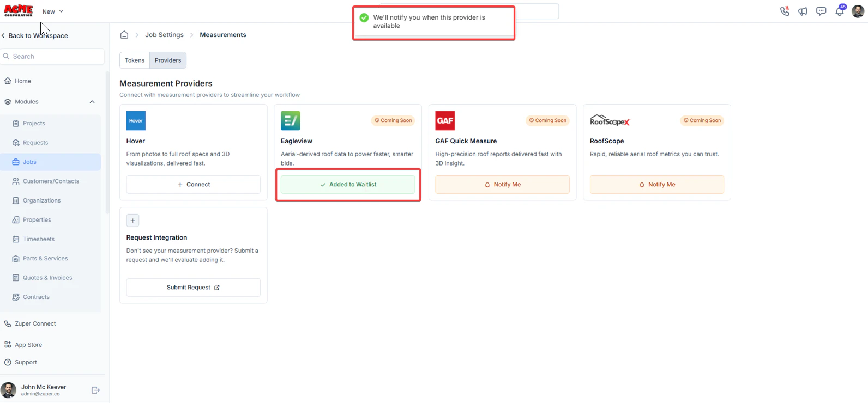Click Back to Workspace link

(35, 35)
